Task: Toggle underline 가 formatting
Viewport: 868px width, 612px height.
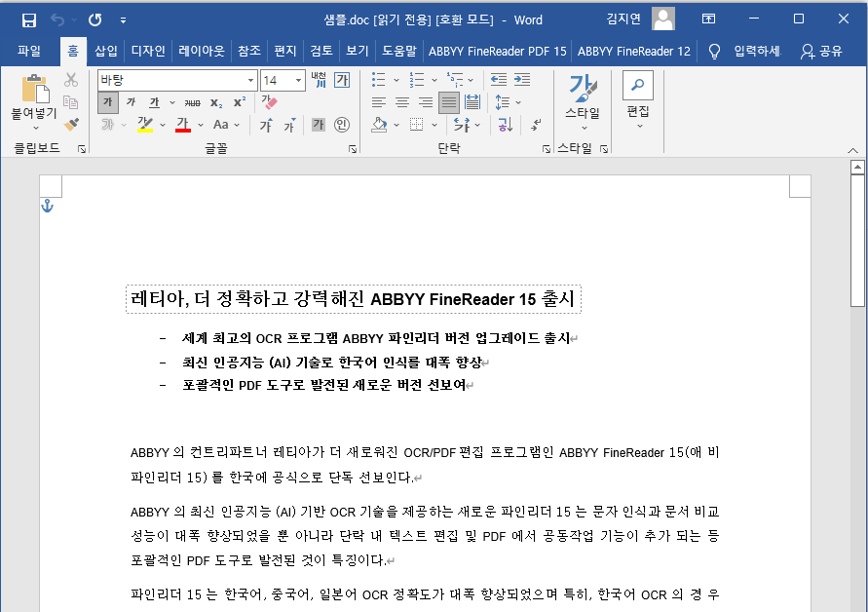Action: tap(155, 102)
